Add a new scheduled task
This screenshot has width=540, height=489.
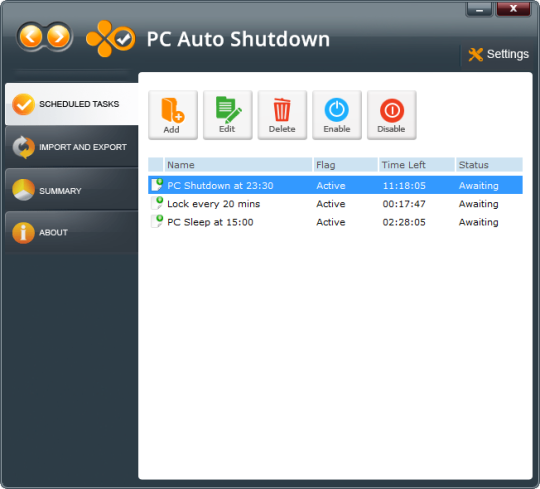(x=173, y=115)
